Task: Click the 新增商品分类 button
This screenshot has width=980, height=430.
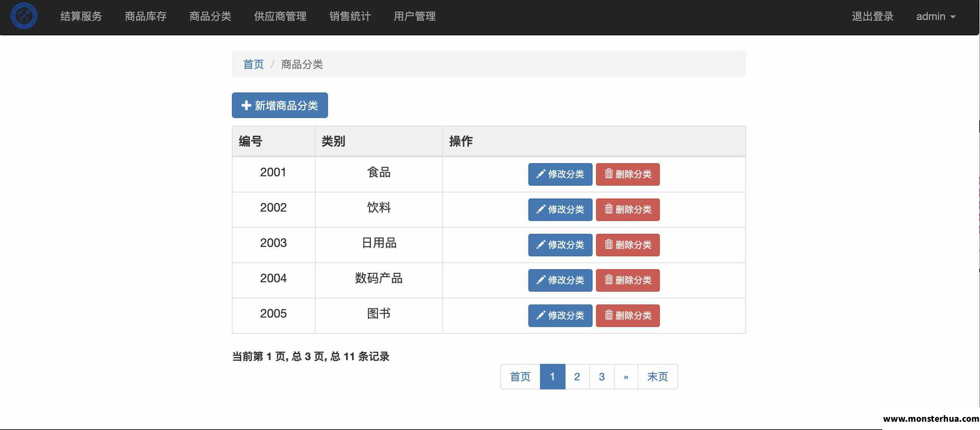Action: pos(280,105)
